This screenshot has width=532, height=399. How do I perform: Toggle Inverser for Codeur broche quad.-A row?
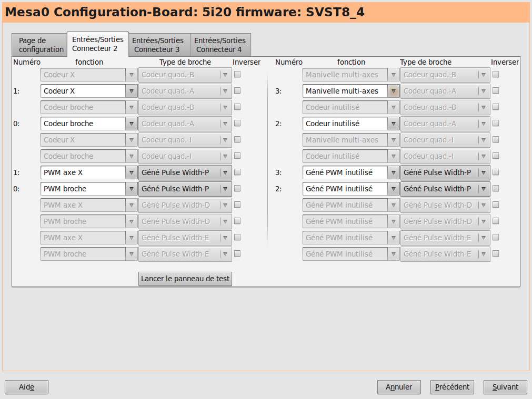click(237, 123)
